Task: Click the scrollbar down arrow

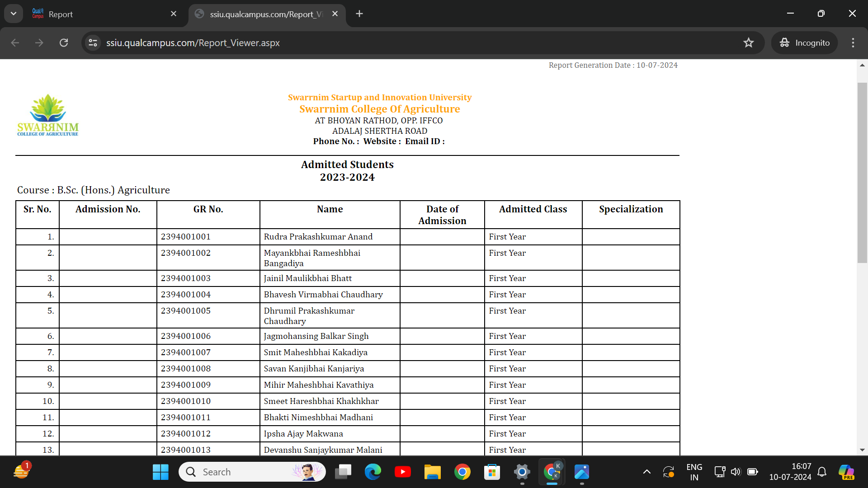Action: [x=862, y=450]
